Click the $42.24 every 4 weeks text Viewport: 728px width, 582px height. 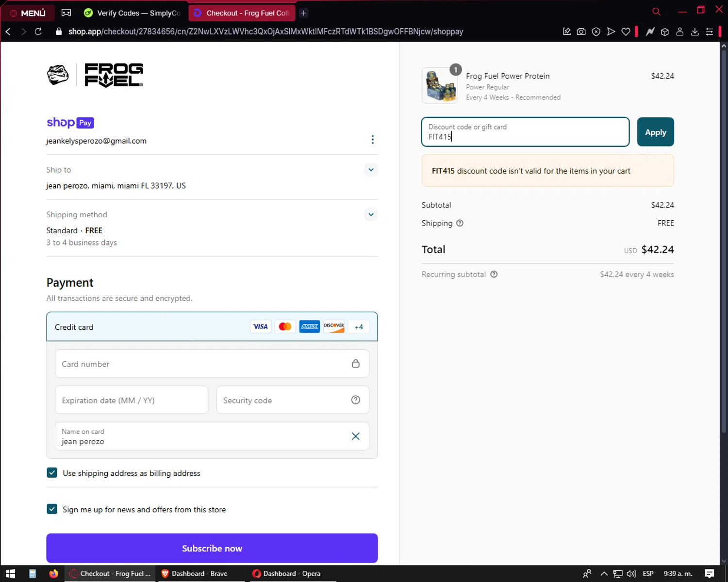tap(637, 275)
